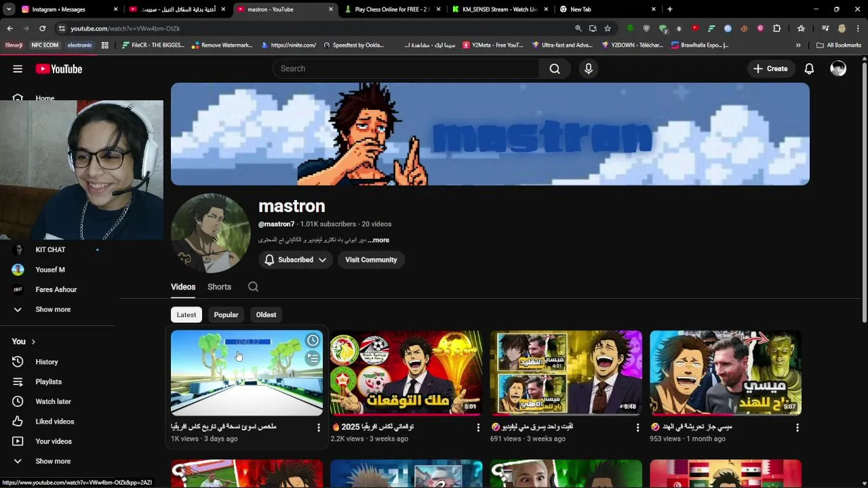The height and width of the screenshot is (488, 868).
Task: Open options menu for Messi India video
Action: [x=797, y=427]
